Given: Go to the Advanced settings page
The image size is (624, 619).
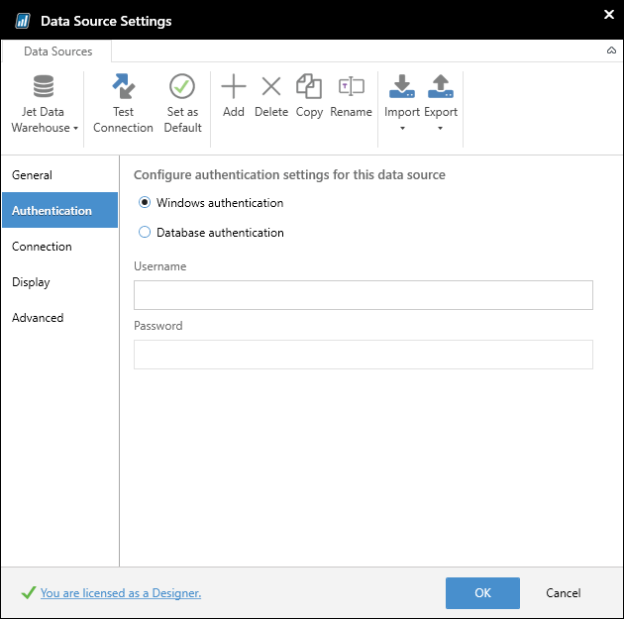Looking at the screenshot, I should click(60, 318).
